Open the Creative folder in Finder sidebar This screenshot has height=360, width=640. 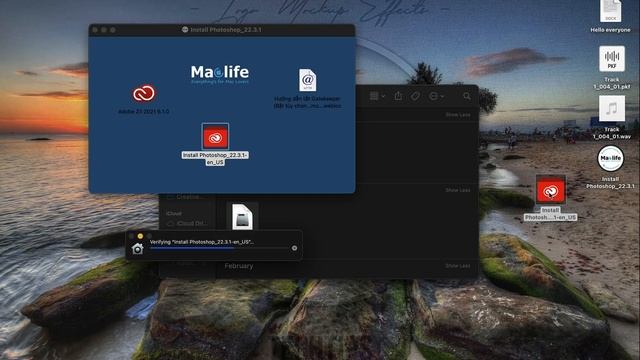tap(186, 197)
